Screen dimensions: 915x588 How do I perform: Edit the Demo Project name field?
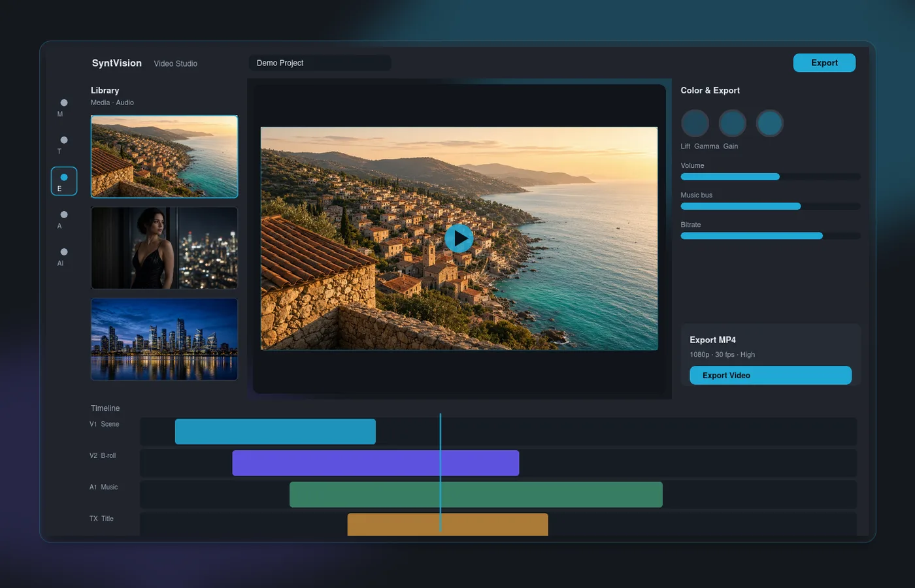320,63
